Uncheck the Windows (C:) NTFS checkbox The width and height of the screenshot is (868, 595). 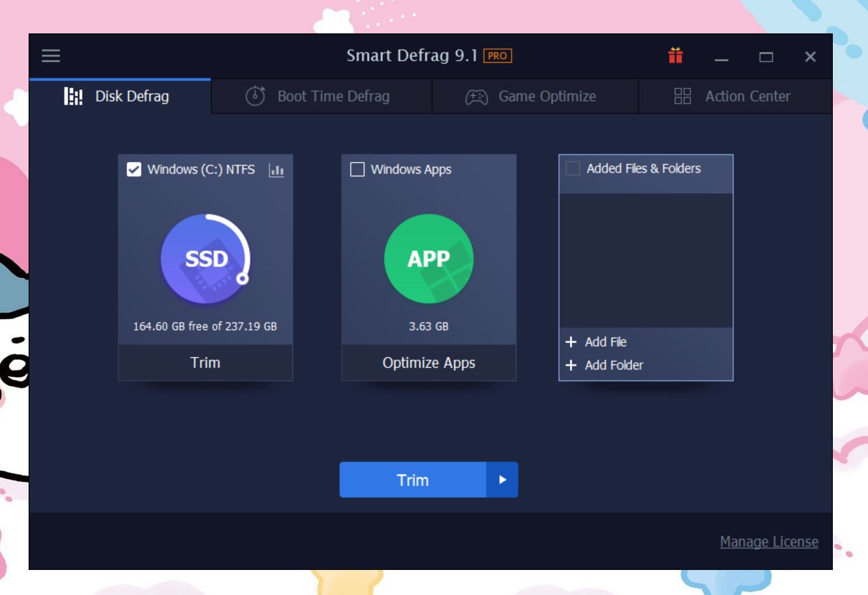coord(134,169)
